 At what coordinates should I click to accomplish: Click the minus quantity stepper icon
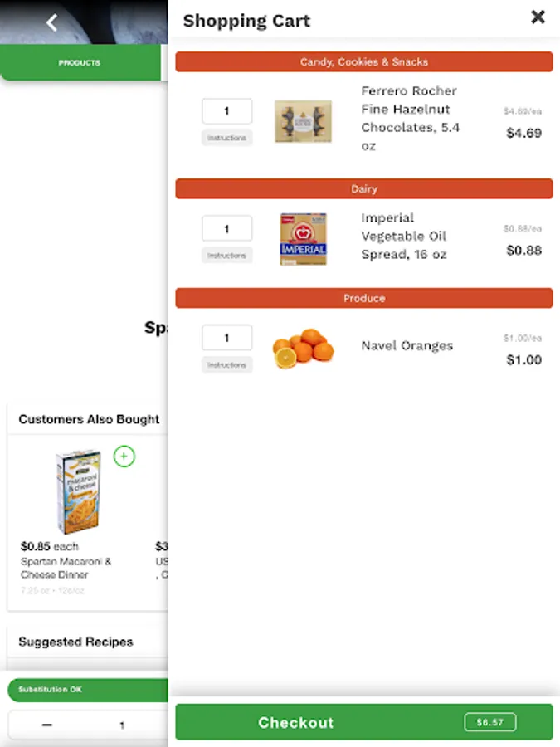(x=47, y=725)
